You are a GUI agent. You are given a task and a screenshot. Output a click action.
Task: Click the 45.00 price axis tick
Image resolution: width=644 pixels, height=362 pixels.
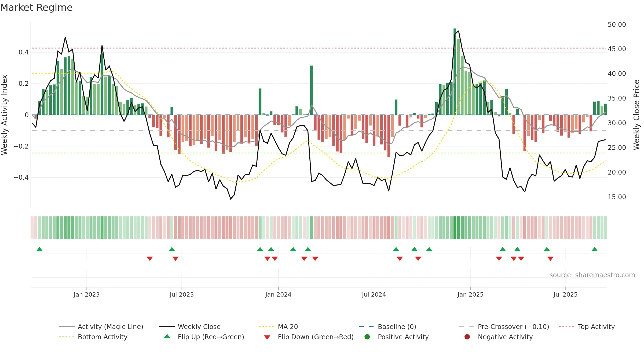pyautogui.click(x=617, y=49)
